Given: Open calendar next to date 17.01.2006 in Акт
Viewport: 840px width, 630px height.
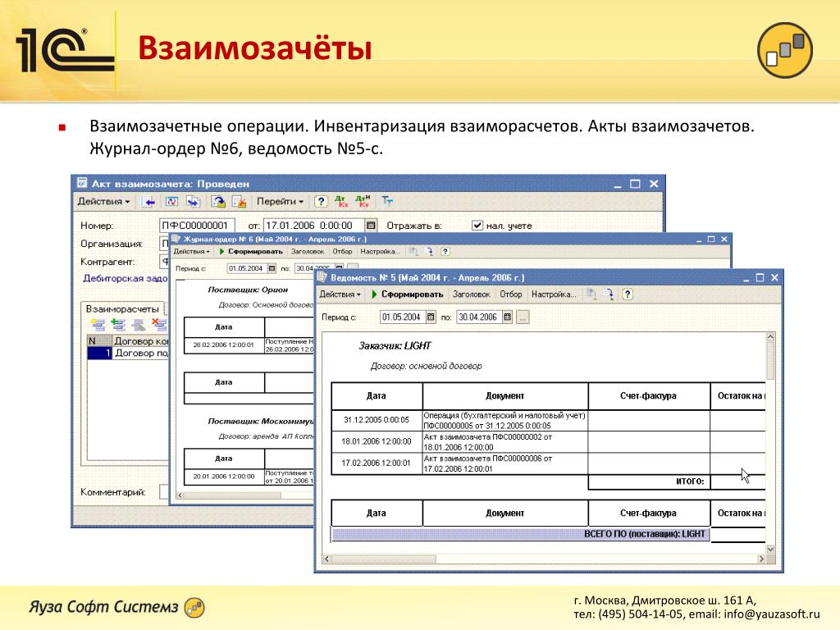Looking at the screenshot, I should 372,226.
